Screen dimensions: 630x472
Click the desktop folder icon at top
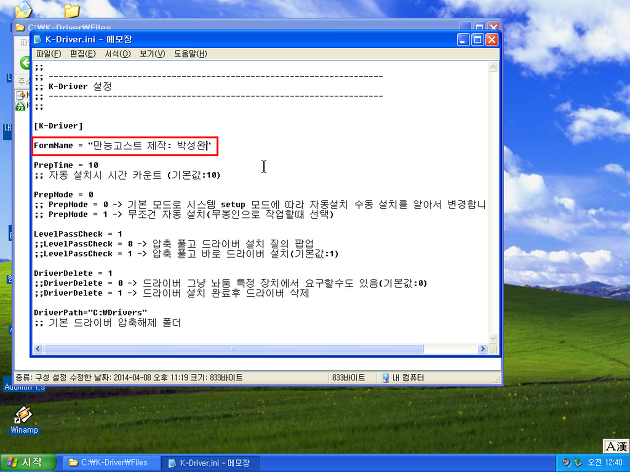(x=72, y=11)
